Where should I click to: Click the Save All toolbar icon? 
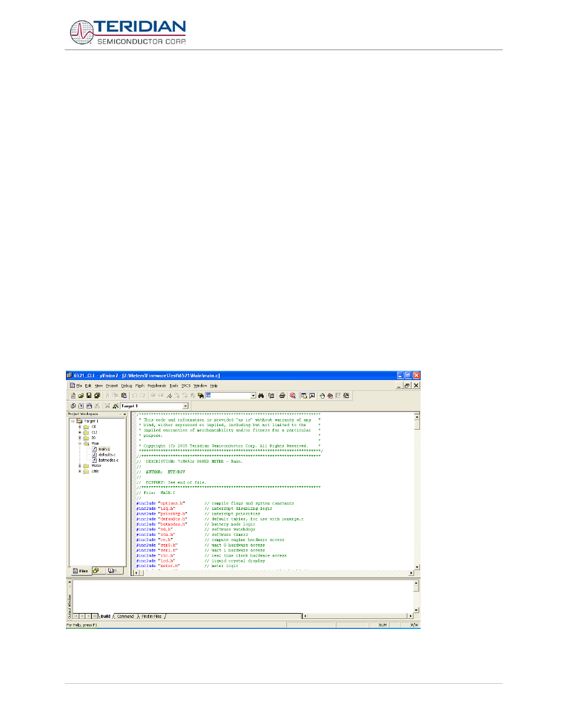97,396
